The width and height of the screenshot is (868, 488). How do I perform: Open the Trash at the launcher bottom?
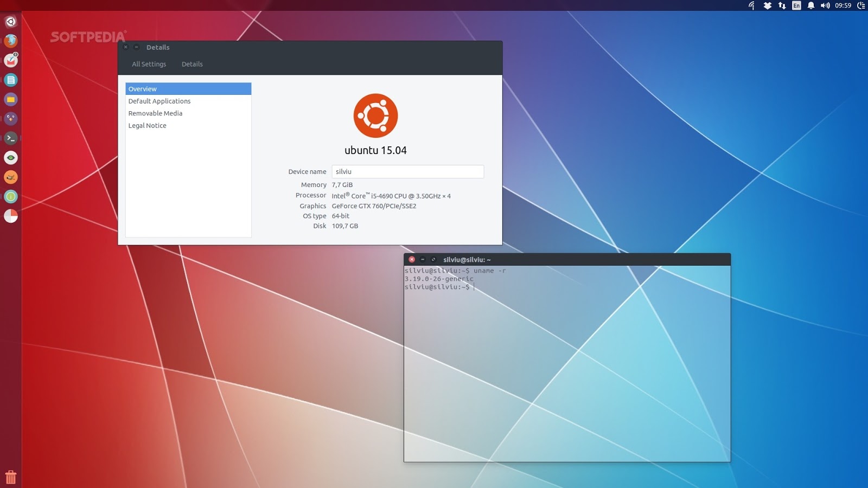(x=11, y=477)
